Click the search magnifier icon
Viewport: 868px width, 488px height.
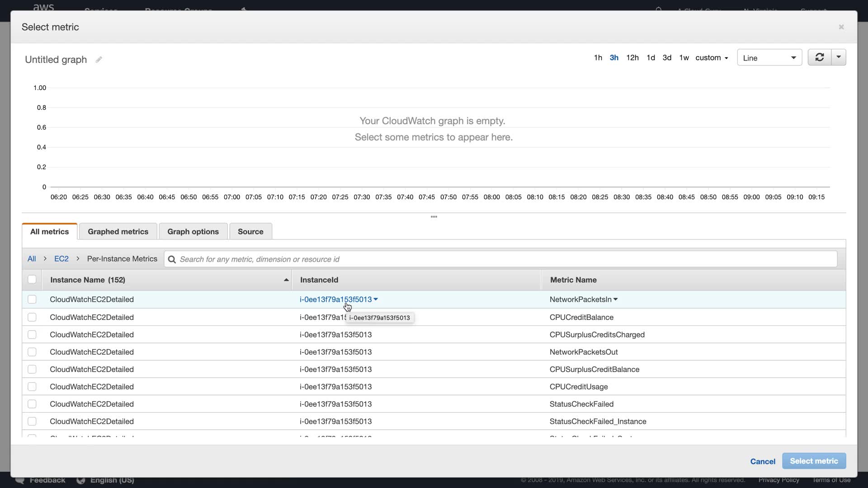(172, 259)
